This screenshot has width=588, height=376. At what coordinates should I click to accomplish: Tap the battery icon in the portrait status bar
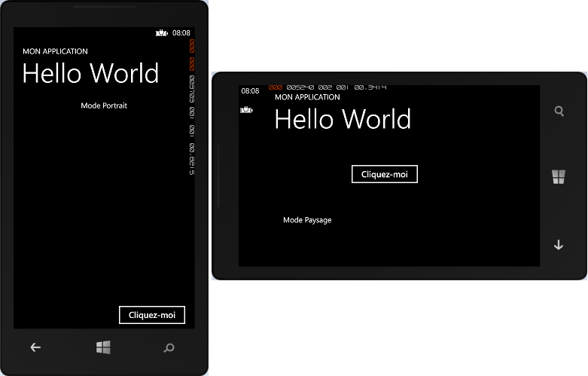coord(160,33)
